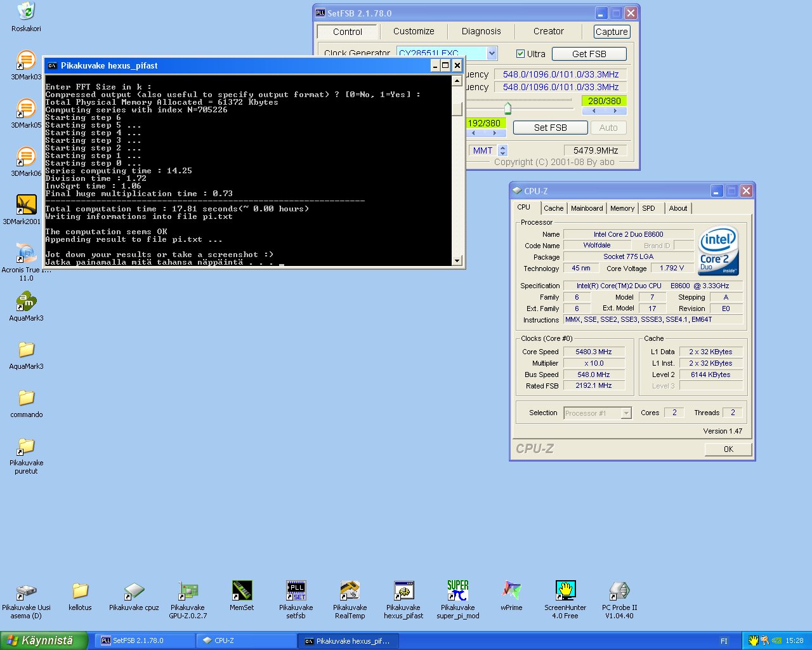
Task: Launch the Pikakuvake cpuz shortcut
Action: pyautogui.click(x=134, y=597)
